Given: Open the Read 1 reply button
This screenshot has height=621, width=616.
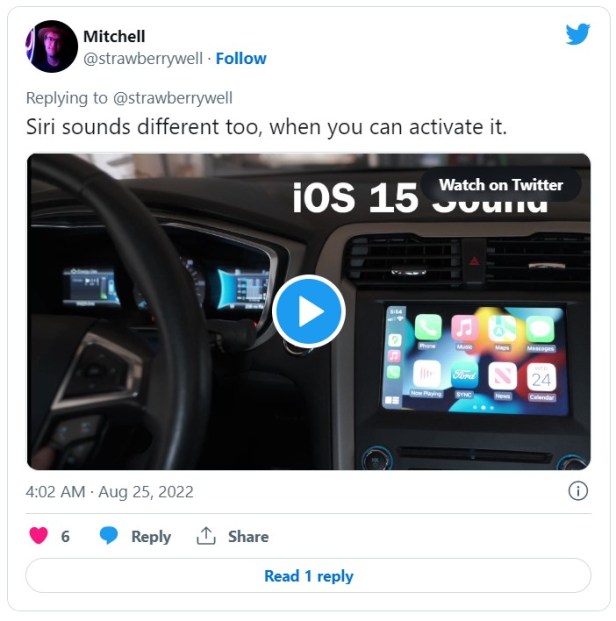Looking at the screenshot, I should [308, 576].
